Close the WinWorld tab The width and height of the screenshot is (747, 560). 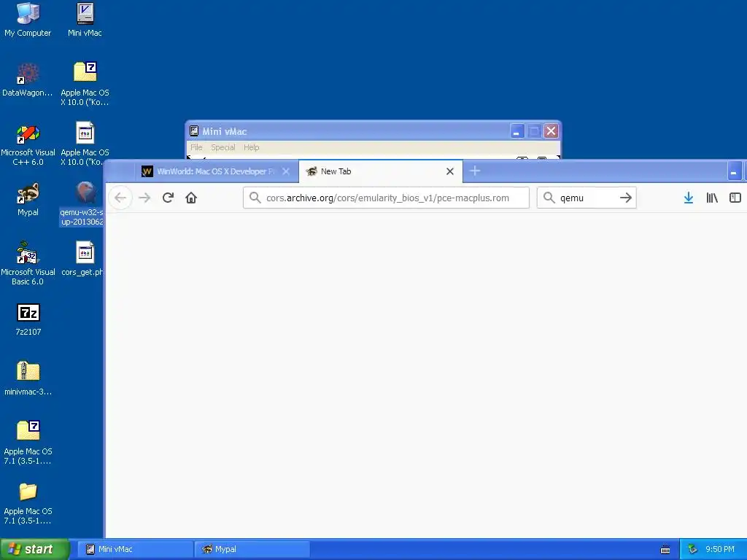(286, 171)
